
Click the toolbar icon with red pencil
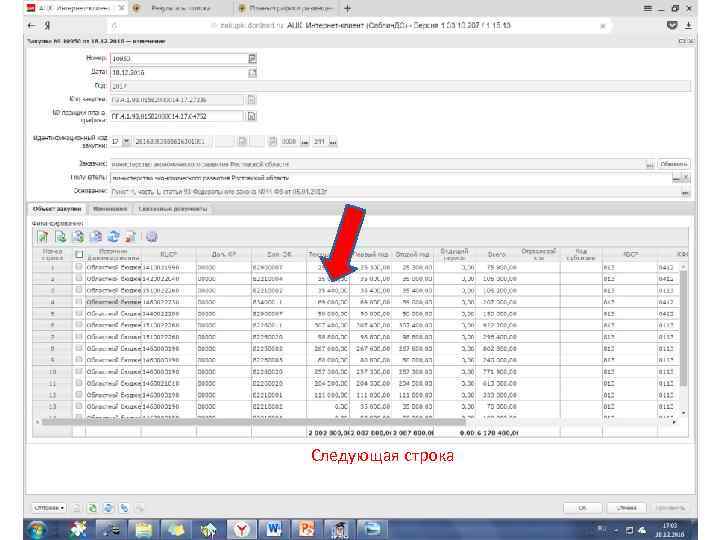coord(131,236)
